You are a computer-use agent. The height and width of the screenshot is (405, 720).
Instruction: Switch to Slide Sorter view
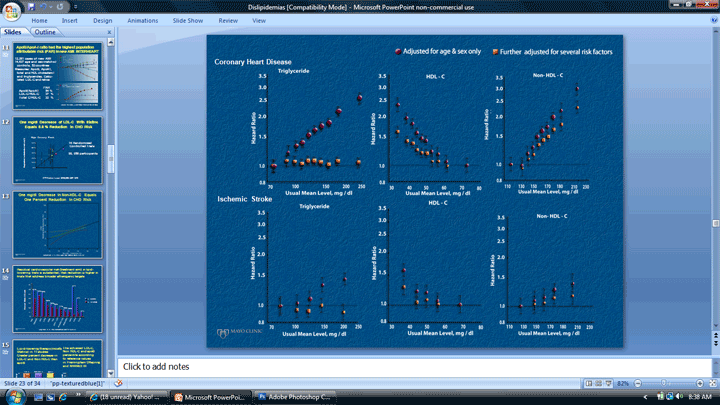(598, 383)
